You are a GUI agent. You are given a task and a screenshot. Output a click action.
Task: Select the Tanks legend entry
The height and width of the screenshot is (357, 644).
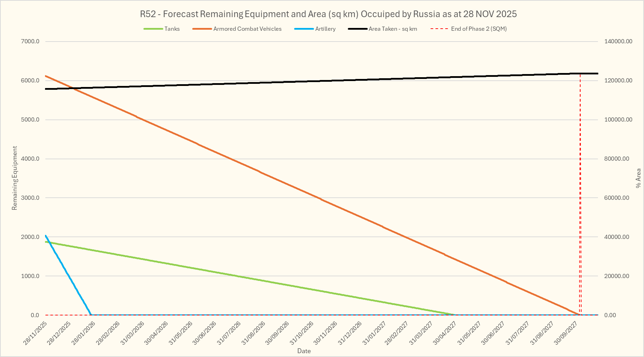coord(172,29)
